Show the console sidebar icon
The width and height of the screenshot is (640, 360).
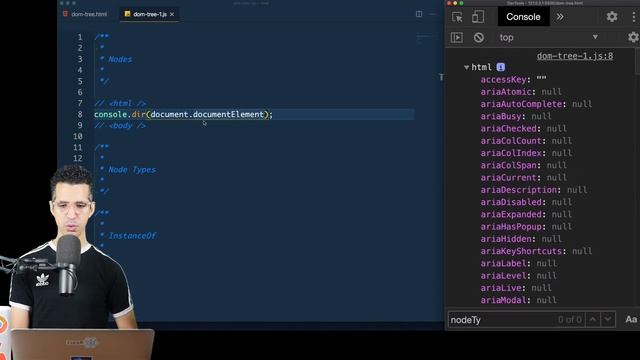pyautogui.click(x=457, y=38)
